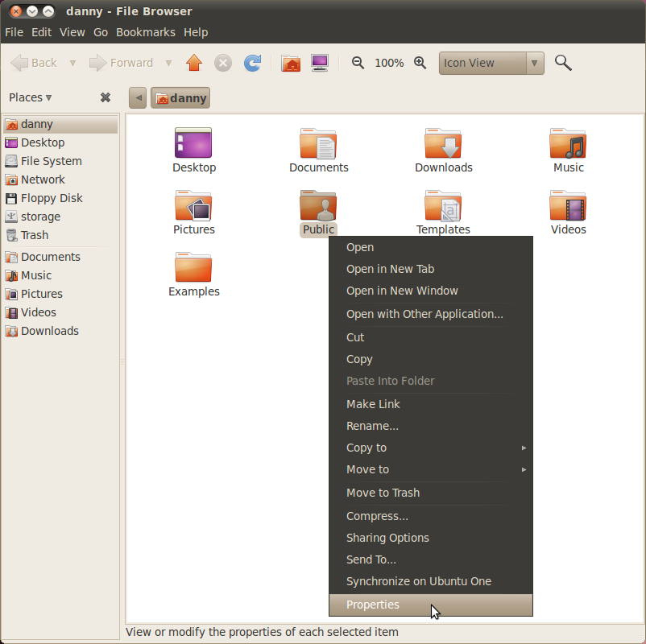Click the path bar left scroll arrow
The width and height of the screenshot is (646, 644).
(138, 98)
